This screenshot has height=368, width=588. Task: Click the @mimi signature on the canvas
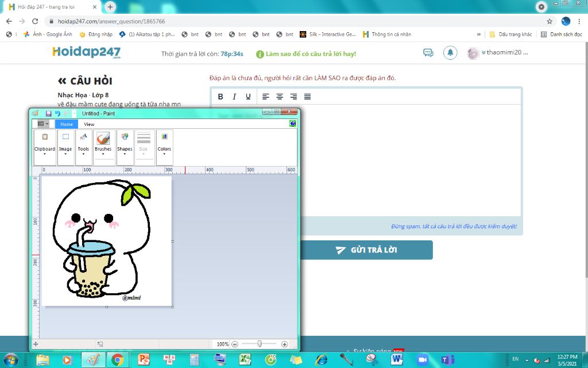click(x=131, y=298)
